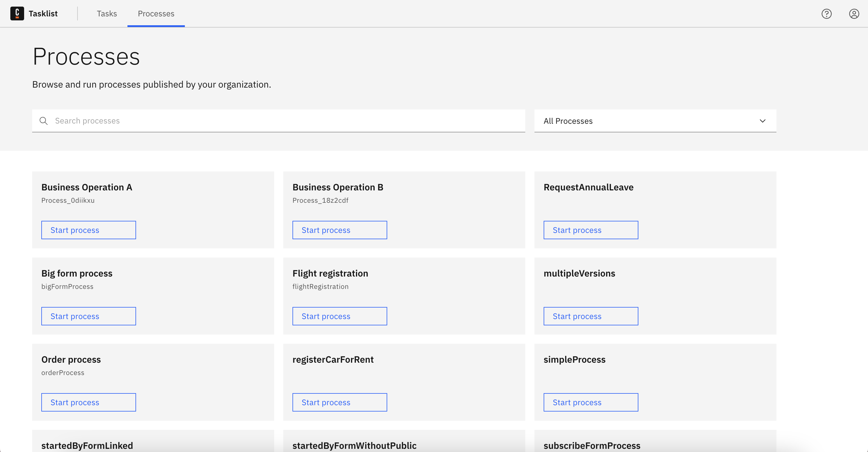The width and height of the screenshot is (868, 452).
Task: Start the Order process
Action: (88, 402)
